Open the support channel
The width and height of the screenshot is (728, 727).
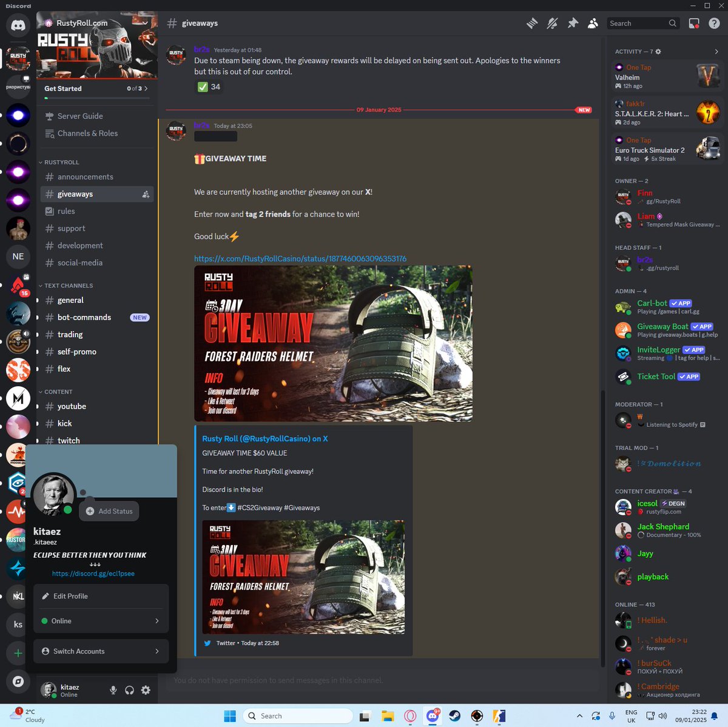click(97, 229)
